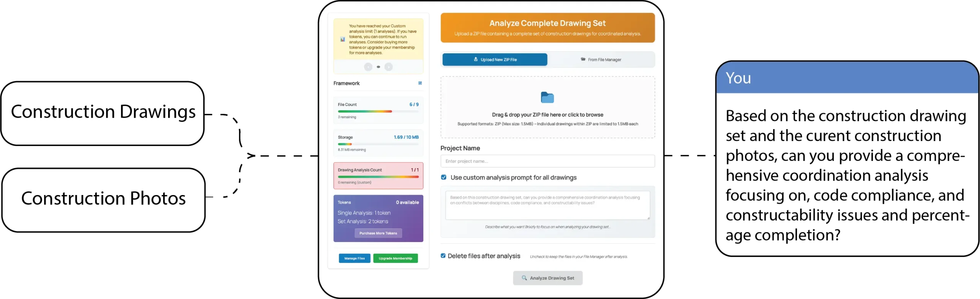The image size is (980, 299).
Task: Uncheck Delete files after analysis checkbox
Action: point(443,256)
